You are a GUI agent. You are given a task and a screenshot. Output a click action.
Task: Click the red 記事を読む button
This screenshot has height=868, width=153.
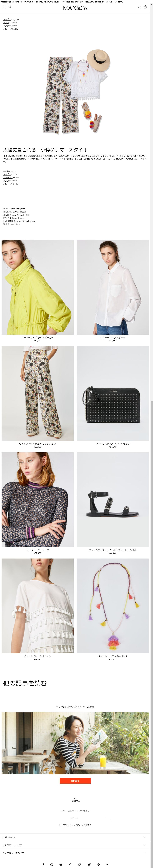pyautogui.click(x=75, y=781)
